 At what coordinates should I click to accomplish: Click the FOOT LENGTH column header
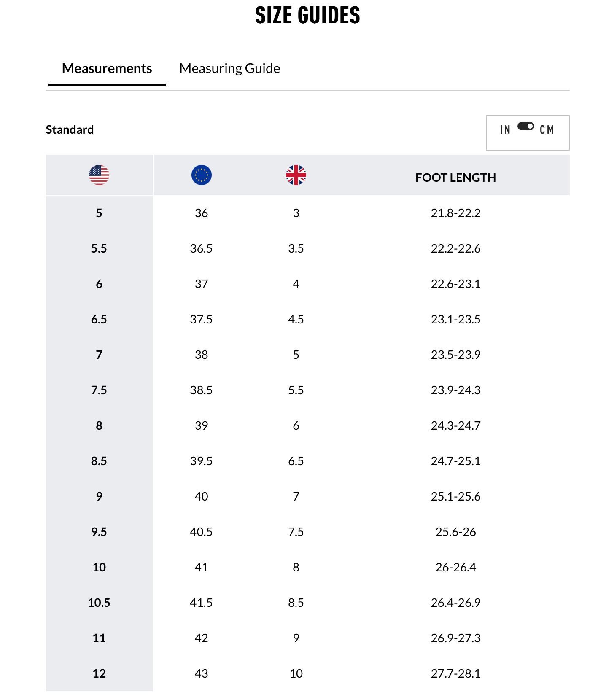[455, 178]
